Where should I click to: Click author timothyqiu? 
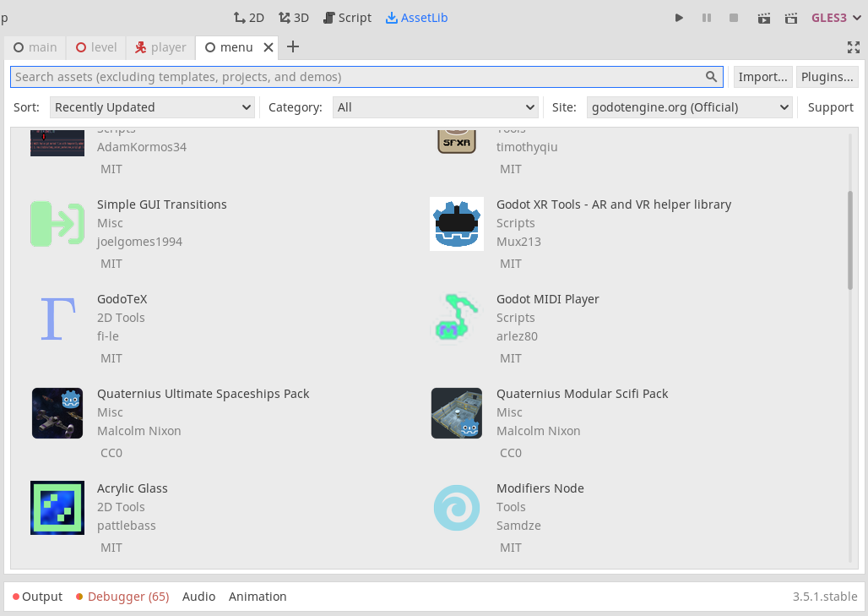527,147
